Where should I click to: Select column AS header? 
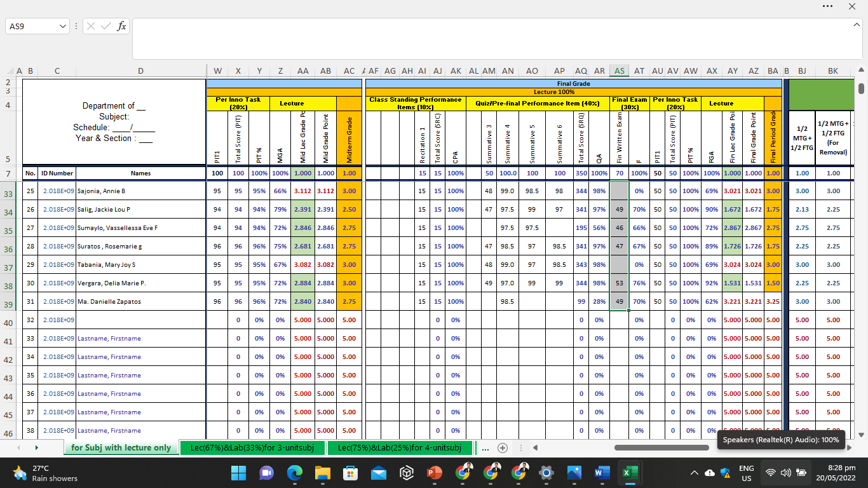pyautogui.click(x=620, y=71)
